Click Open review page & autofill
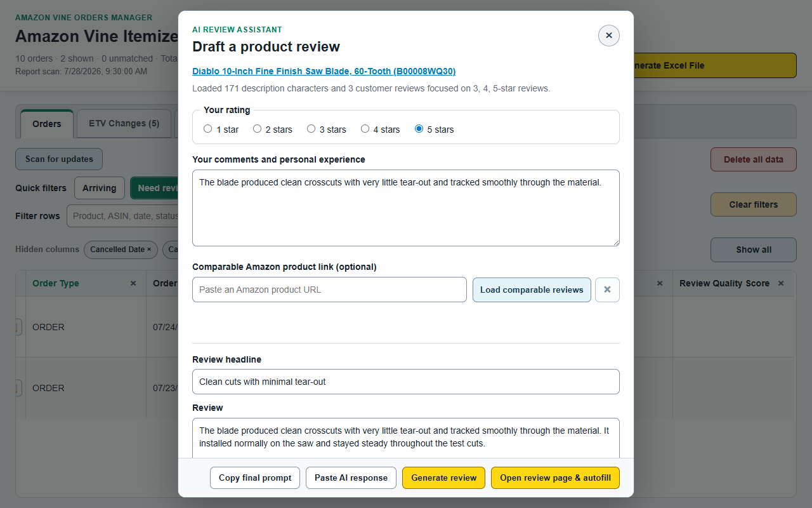812x508 pixels. 555,478
